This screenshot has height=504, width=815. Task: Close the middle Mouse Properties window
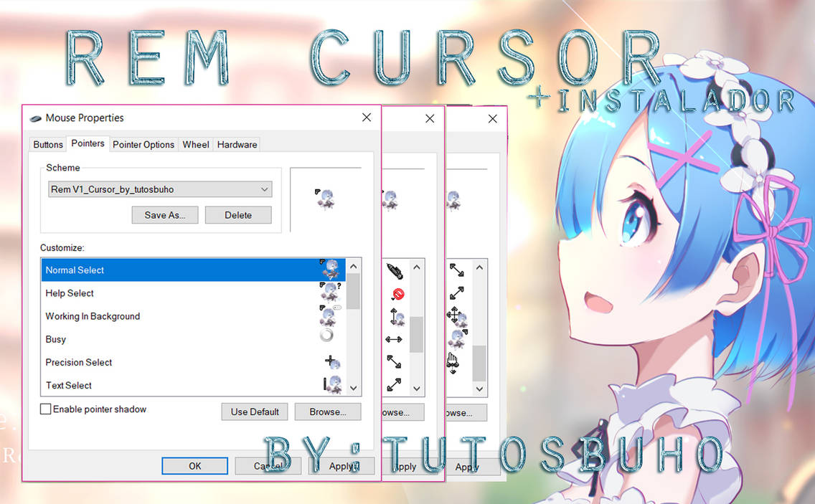point(430,118)
